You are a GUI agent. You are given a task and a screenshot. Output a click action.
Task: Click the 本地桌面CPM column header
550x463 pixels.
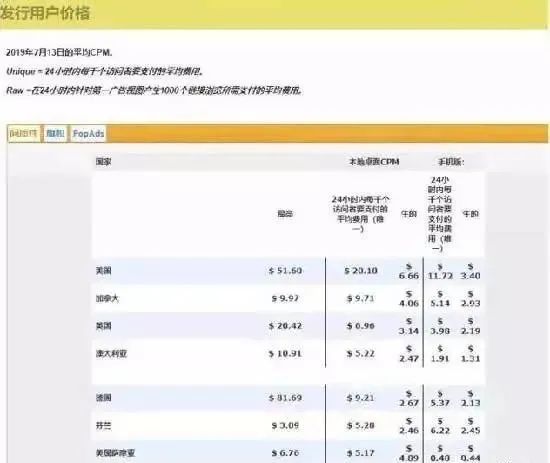tap(374, 162)
